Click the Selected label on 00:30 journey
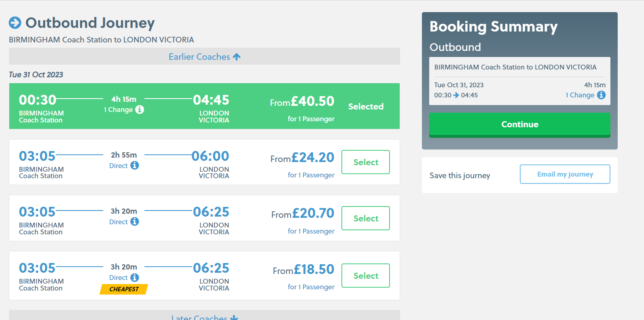Image resolution: width=644 pixels, height=320 pixels. tap(366, 106)
